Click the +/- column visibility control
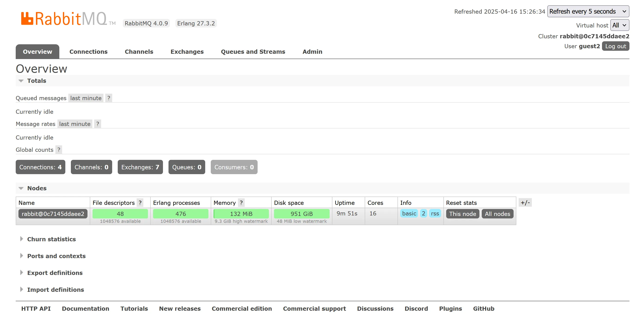This screenshot has width=644, height=334. click(x=525, y=203)
